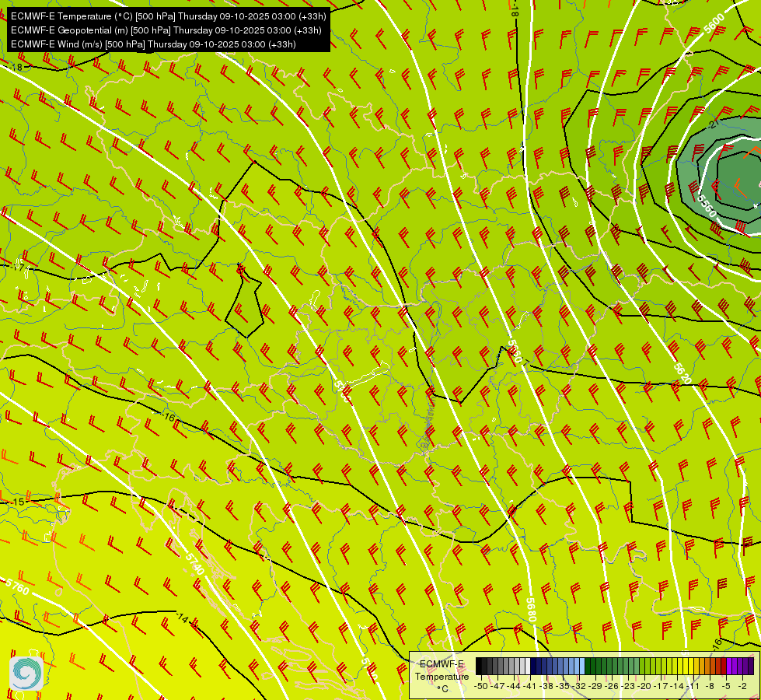This screenshot has width=761, height=700.
Task: Click the legend title 'ECMWF-E Temperature °C'
Action: click(x=442, y=676)
